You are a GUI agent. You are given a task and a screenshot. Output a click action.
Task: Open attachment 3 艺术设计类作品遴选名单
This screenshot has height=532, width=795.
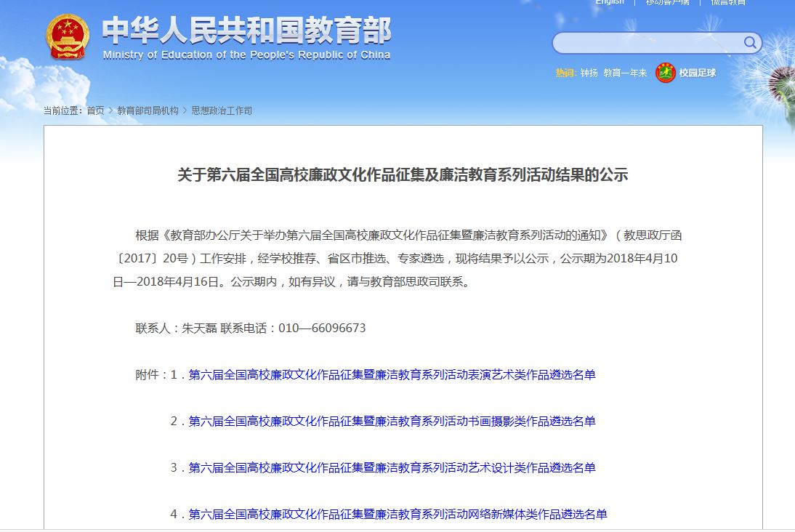click(x=392, y=468)
